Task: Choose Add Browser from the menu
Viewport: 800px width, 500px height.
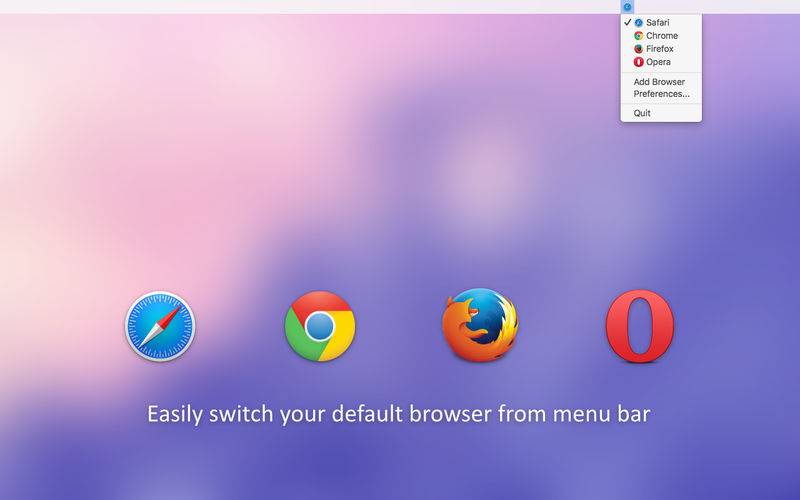Action: (659, 82)
